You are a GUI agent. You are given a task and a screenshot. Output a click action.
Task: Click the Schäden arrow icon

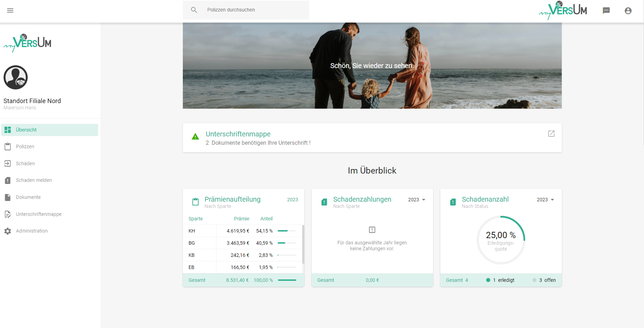8,163
